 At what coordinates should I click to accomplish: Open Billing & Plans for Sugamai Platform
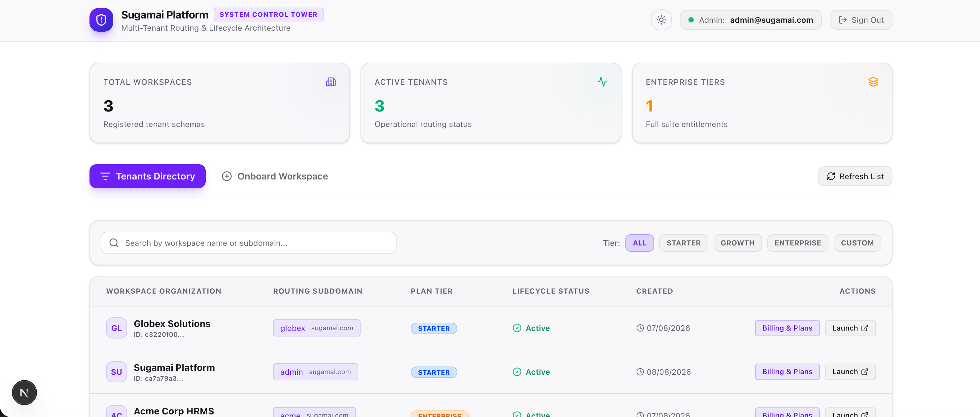(787, 372)
